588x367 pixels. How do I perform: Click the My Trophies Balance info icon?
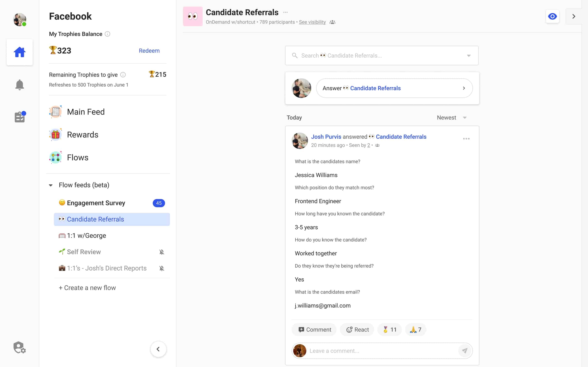tap(108, 34)
